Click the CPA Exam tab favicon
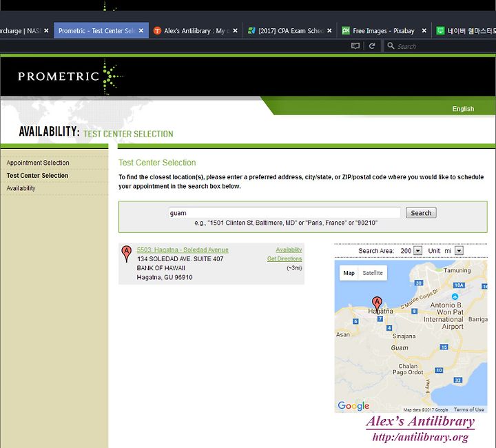The image size is (496, 448). click(x=251, y=30)
